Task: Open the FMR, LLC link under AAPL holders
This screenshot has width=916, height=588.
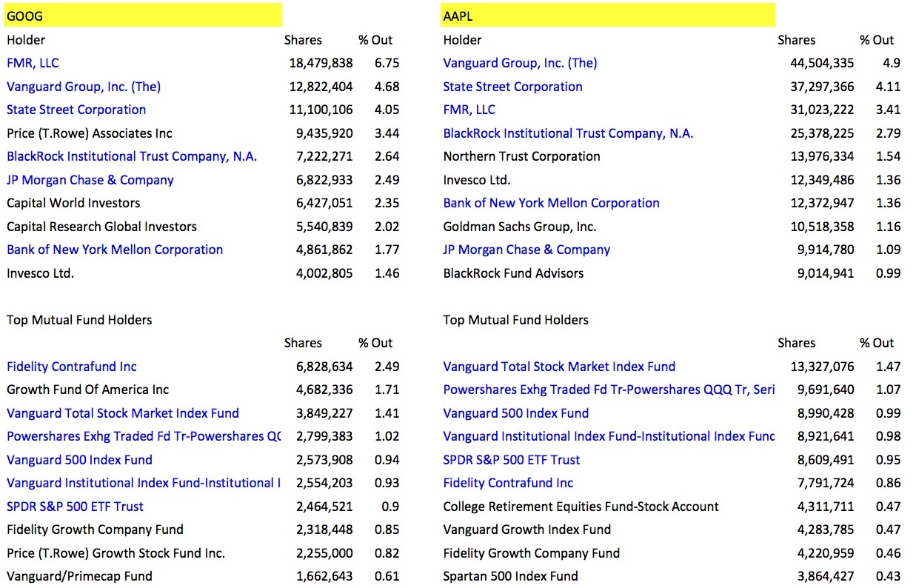Action: pos(469,110)
